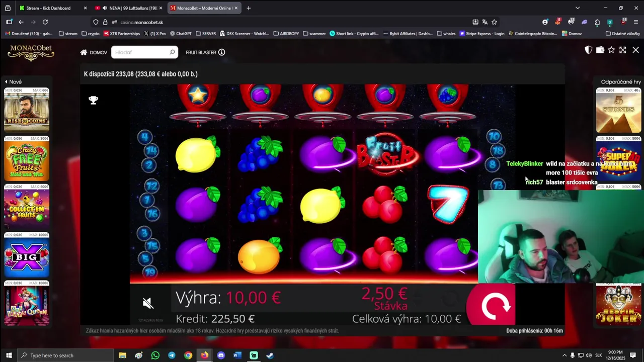Click the shield responsible gaming icon
The width and height of the screenshot is (644, 362).
coord(588,50)
